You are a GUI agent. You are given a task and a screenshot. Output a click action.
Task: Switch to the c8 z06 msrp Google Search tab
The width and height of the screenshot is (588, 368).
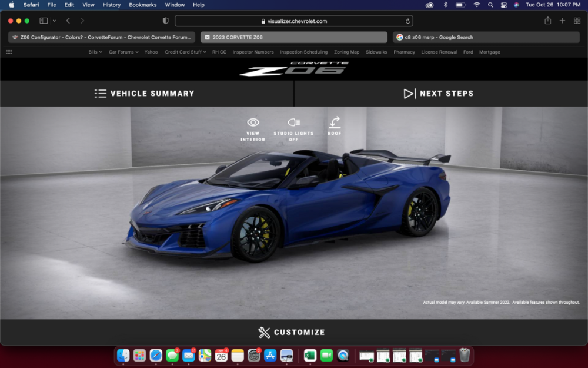pyautogui.click(x=486, y=37)
